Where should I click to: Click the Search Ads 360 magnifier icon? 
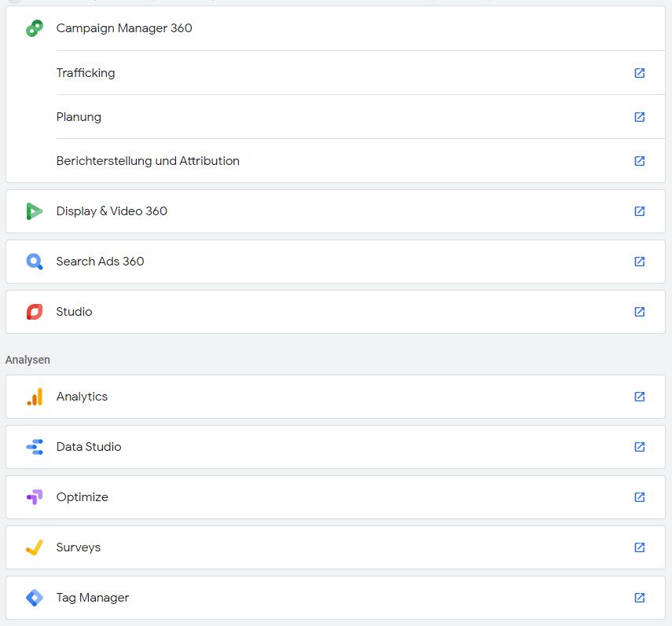click(x=35, y=262)
